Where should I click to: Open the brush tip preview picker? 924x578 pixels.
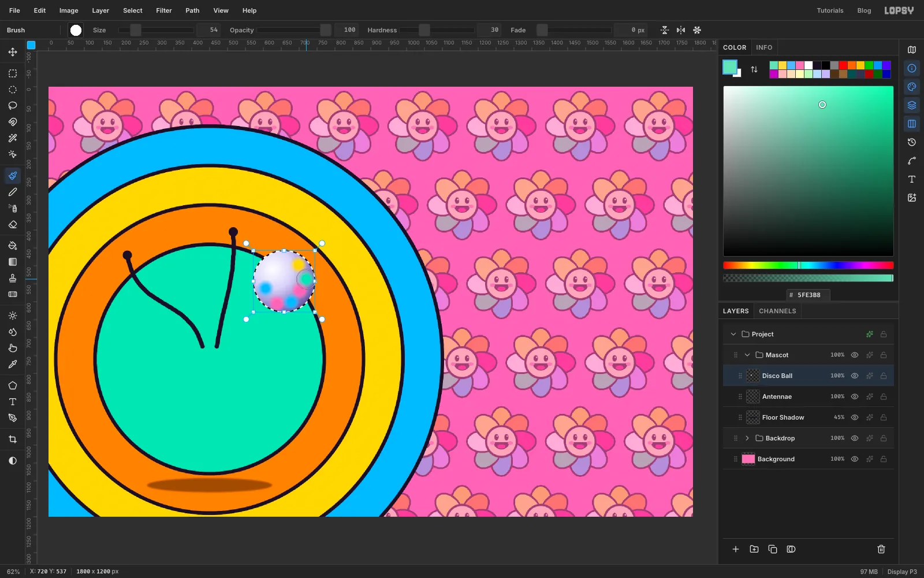pos(76,30)
